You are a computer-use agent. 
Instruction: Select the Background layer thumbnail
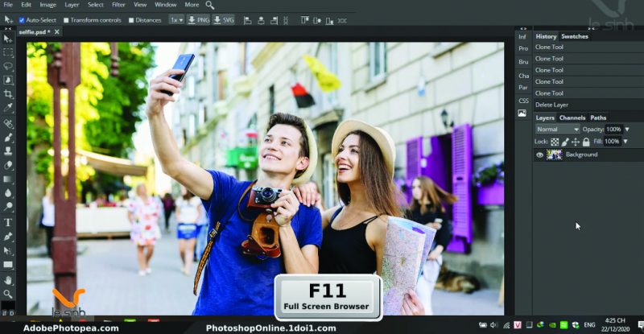(554, 155)
